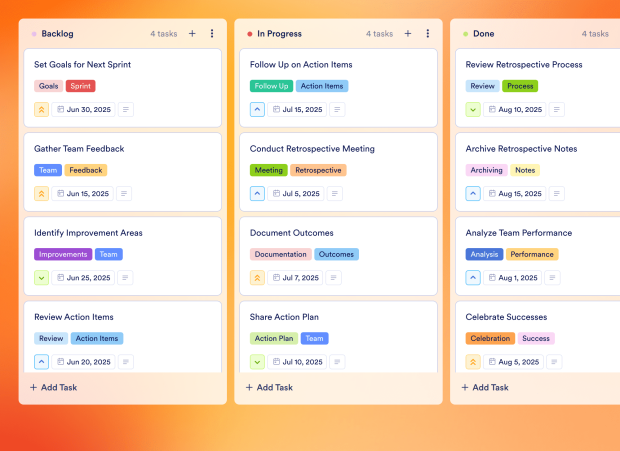The width and height of the screenshot is (620, 451).
Task: Click description icon on Set Goals for Next Sprint
Action: point(126,110)
